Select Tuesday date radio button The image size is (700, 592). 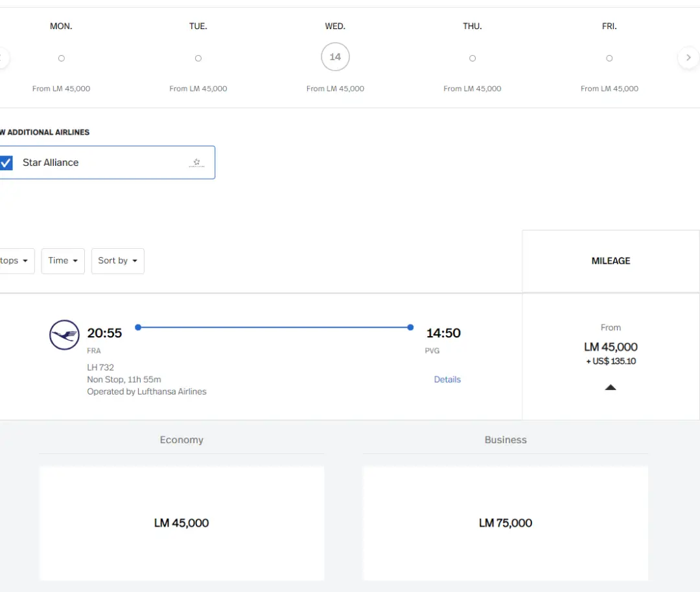198,58
